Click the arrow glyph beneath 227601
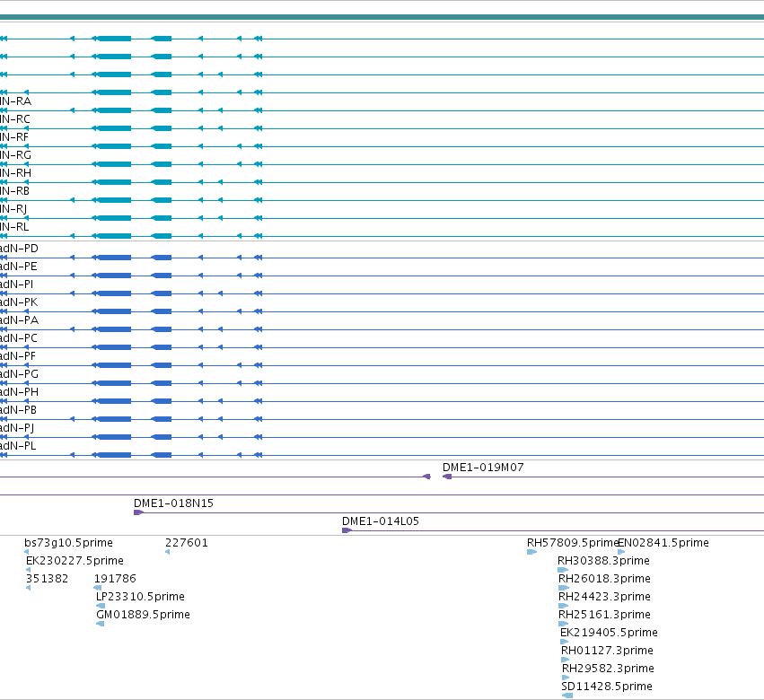The height and width of the screenshot is (700, 764). [x=168, y=552]
